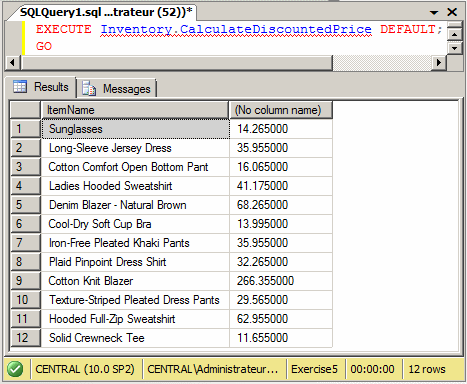Click the 16.065000 value cell
This screenshot has height=384, width=467.
click(x=281, y=167)
